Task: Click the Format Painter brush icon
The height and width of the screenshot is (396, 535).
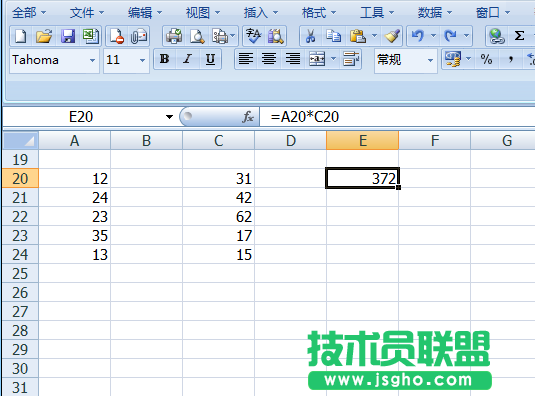Action: (x=392, y=36)
